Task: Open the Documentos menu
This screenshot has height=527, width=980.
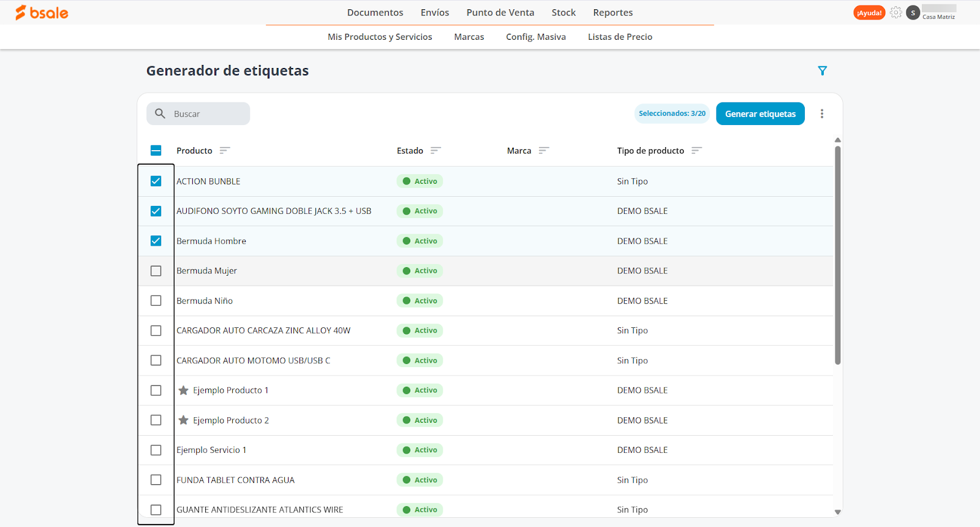Action: pyautogui.click(x=375, y=12)
